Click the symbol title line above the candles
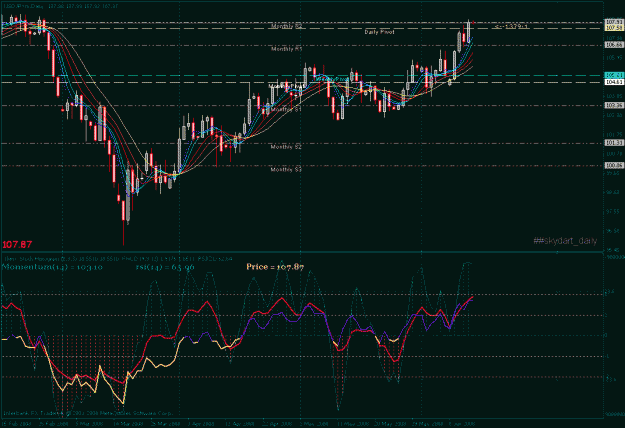The image size is (625, 428). pos(60,6)
